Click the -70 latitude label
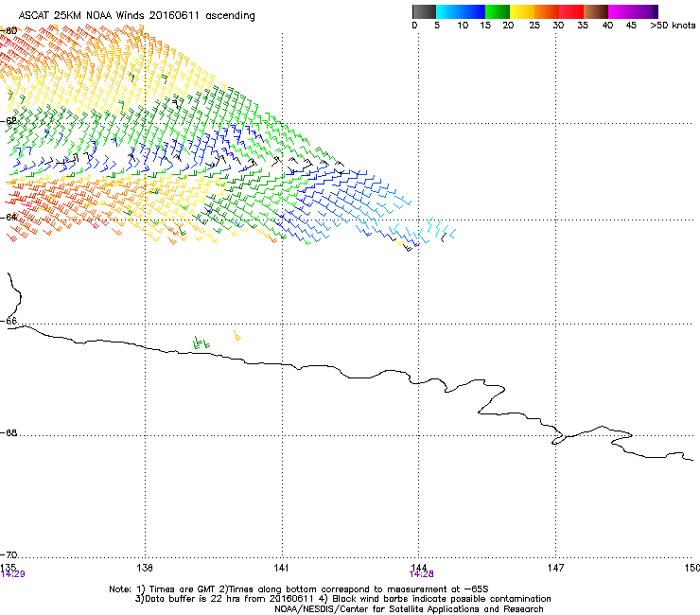 pyautogui.click(x=9, y=554)
